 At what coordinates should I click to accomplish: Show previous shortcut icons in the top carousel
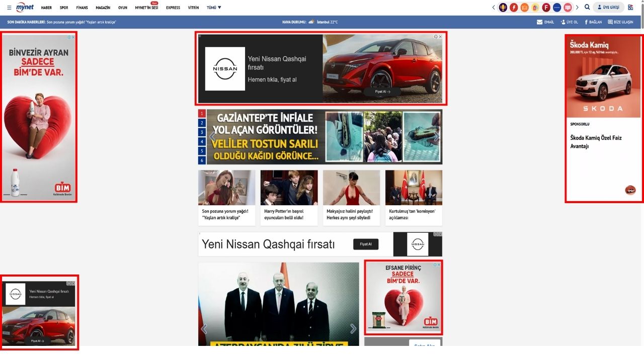click(494, 8)
